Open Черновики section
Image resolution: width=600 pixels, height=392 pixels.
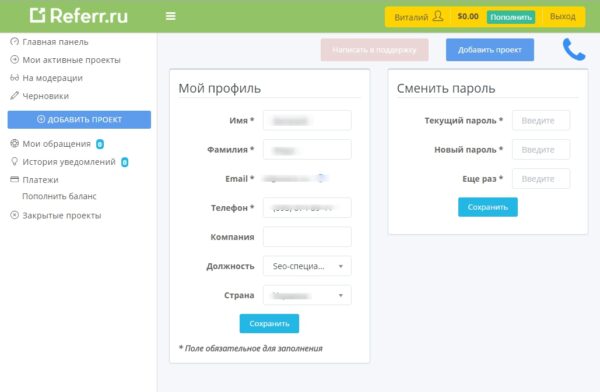coord(46,96)
